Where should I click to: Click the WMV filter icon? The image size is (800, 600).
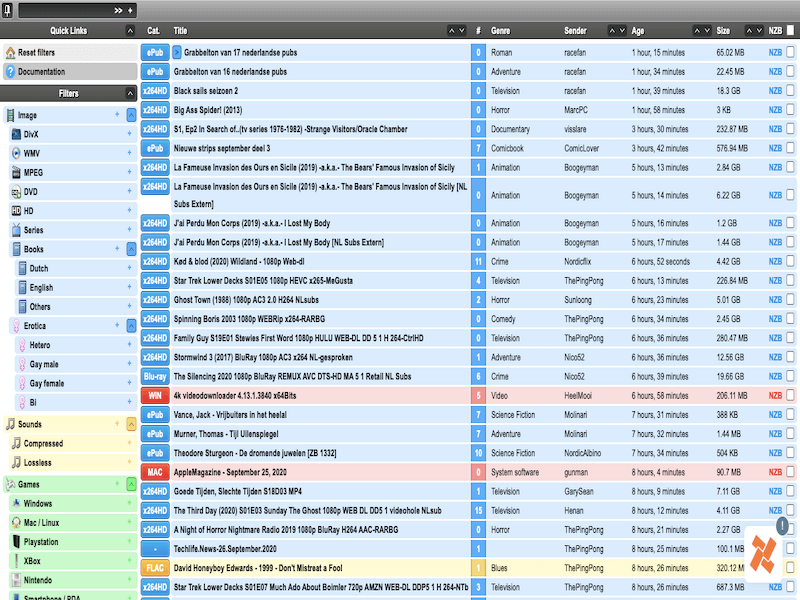tap(16, 153)
